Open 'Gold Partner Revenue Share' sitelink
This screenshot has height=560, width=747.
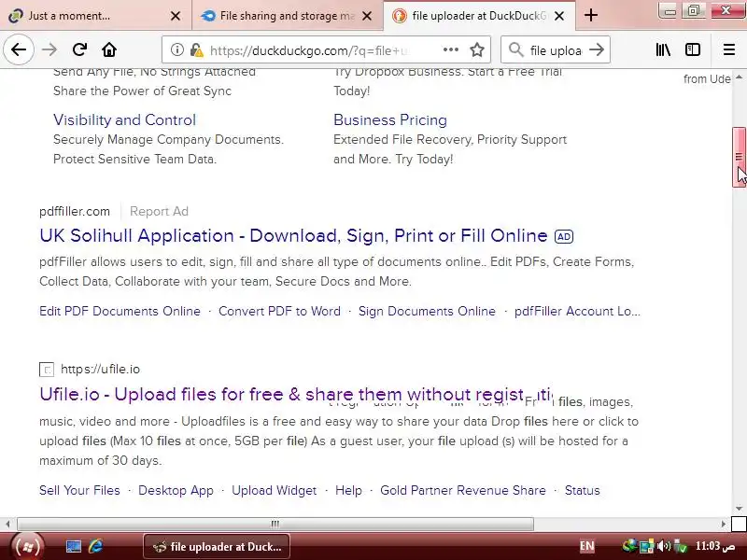click(463, 490)
